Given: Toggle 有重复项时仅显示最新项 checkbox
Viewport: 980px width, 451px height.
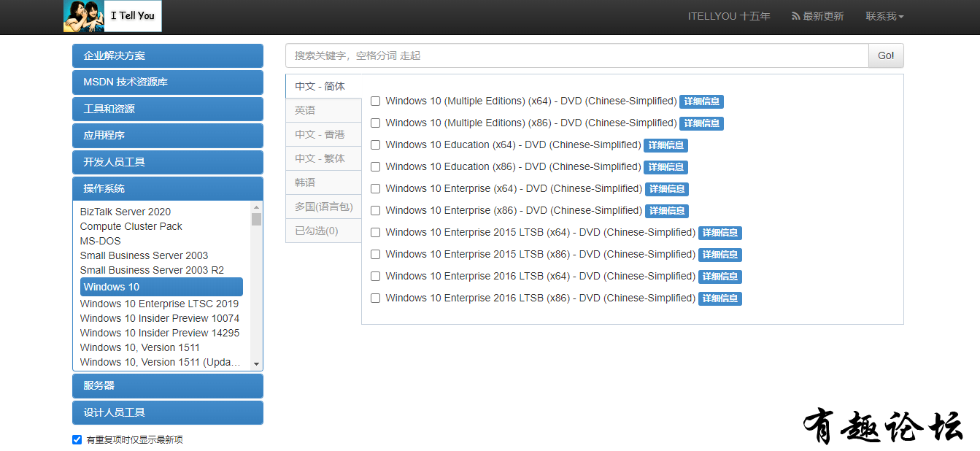Looking at the screenshot, I should click(77, 439).
